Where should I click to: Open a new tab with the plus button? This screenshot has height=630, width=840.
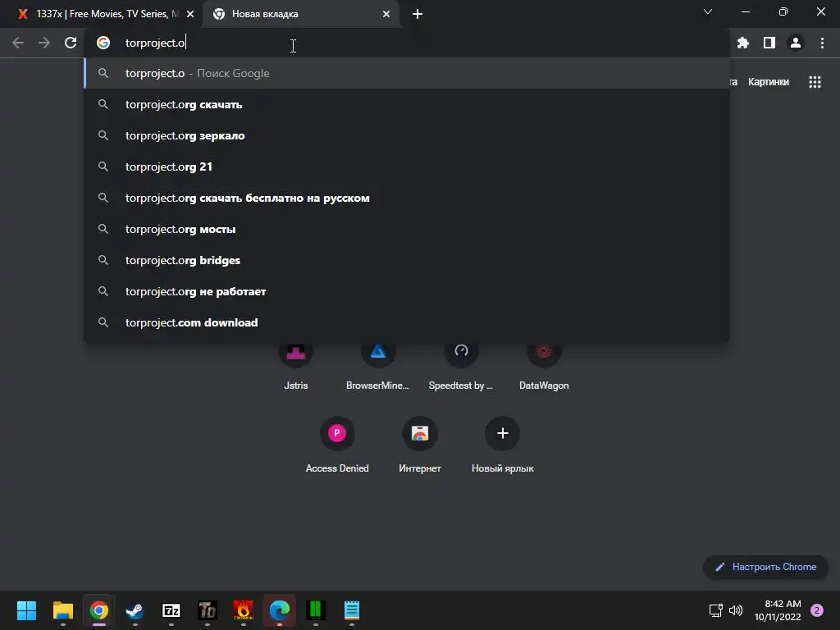(x=418, y=14)
